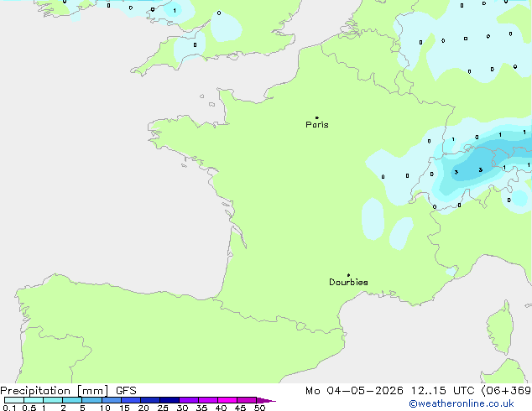Open the weatheronline.co.uk copyright link

pyautogui.click(x=462, y=403)
